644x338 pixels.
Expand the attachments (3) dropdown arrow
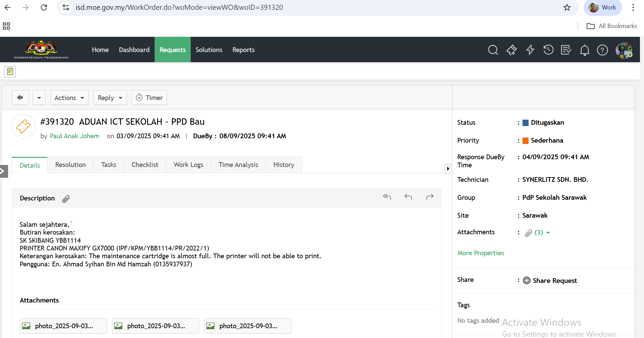[x=548, y=233]
